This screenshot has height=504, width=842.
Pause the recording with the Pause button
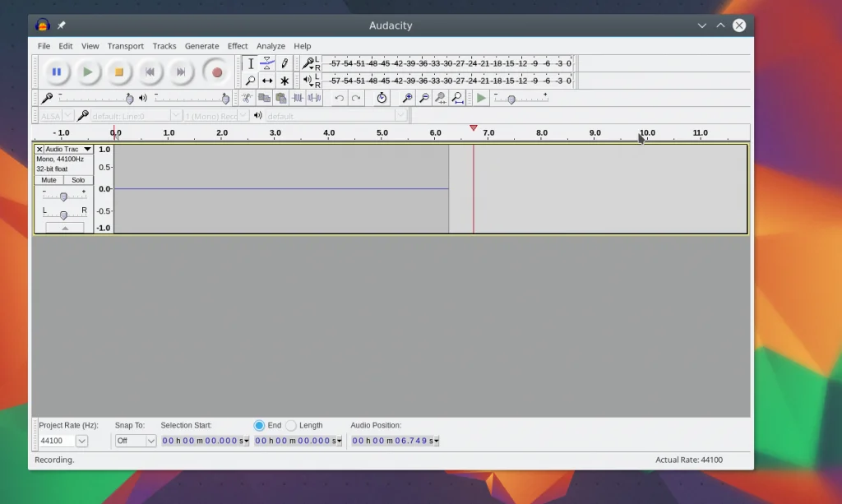point(56,72)
